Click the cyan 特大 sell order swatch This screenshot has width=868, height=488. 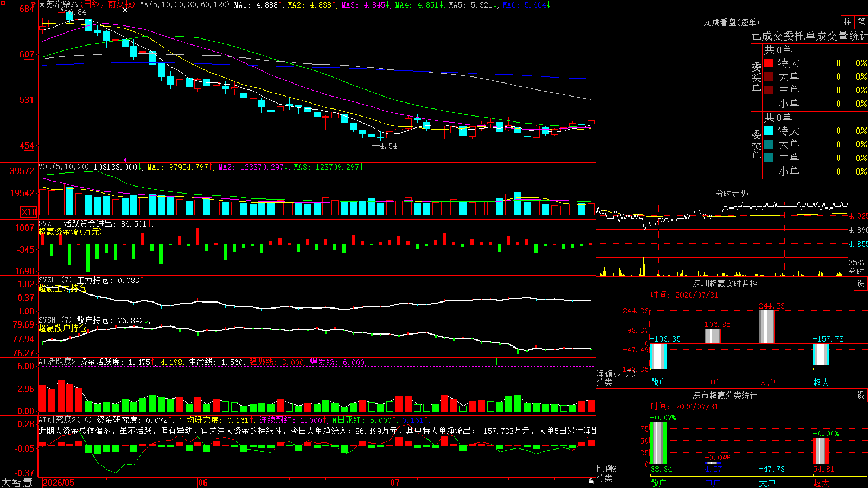tap(768, 131)
